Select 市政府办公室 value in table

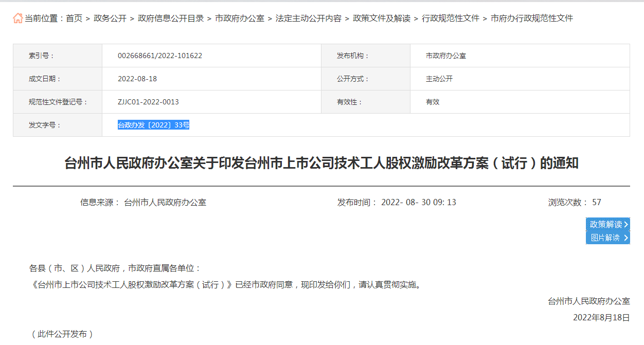tap(446, 56)
